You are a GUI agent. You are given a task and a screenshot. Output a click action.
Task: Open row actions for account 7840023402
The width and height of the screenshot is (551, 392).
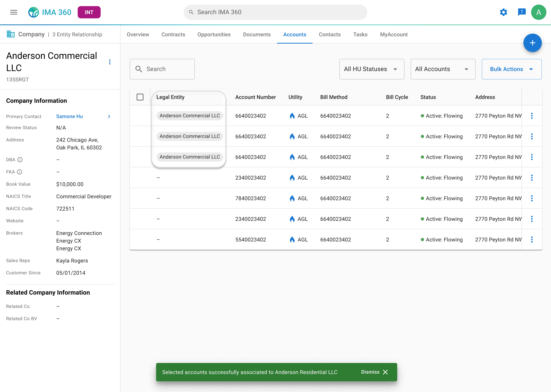(x=532, y=198)
